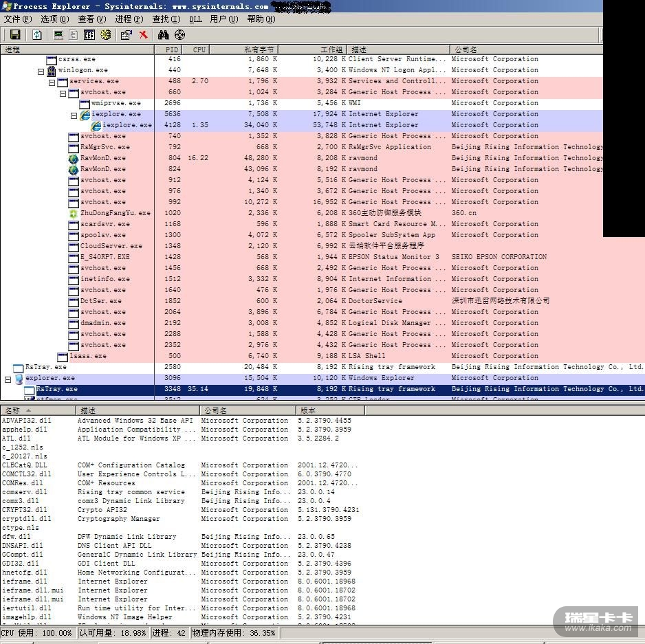
Task: Select ADVAPI32.dll in the DLL list
Action: [x=27, y=421]
